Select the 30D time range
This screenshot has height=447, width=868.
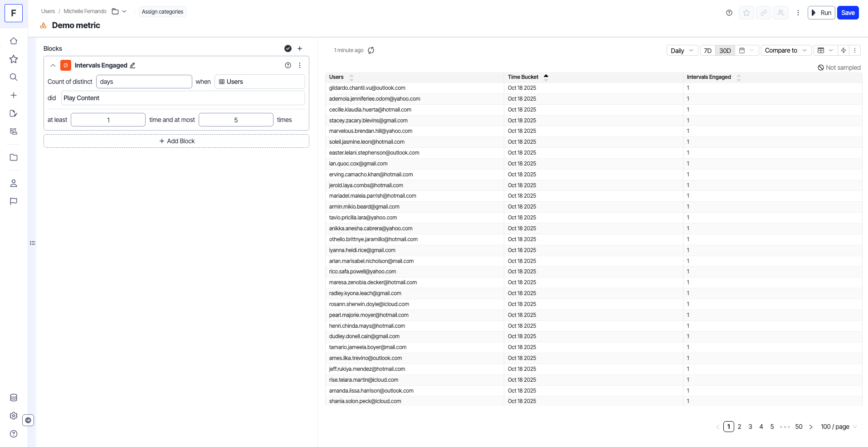pos(725,51)
